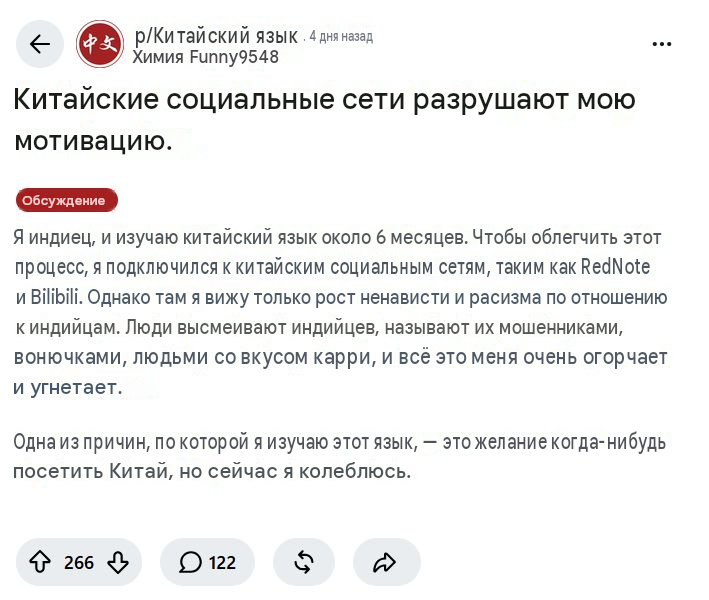Click the word RedNote in the post text
This screenshot has height=600, width=709.
615,267
